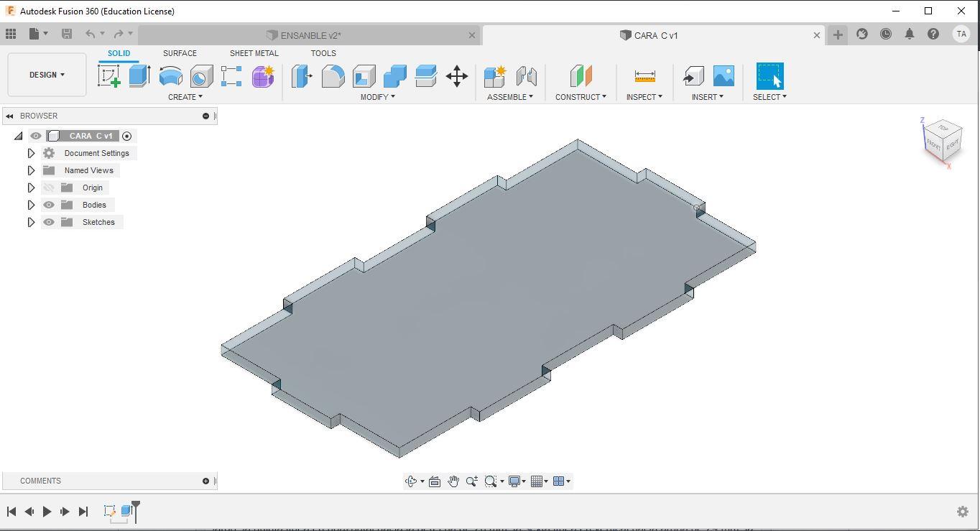Select the Joint tool

click(x=526, y=76)
